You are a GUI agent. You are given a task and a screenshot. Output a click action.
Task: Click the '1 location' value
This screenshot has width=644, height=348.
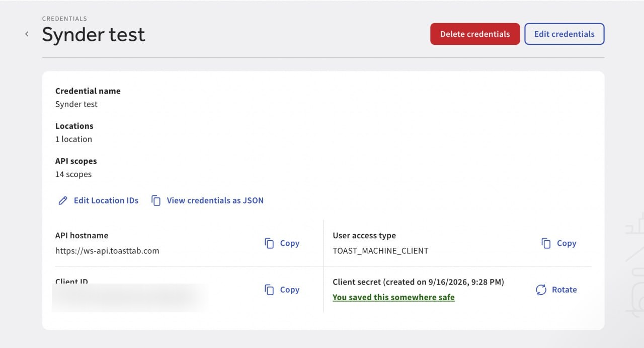73,139
